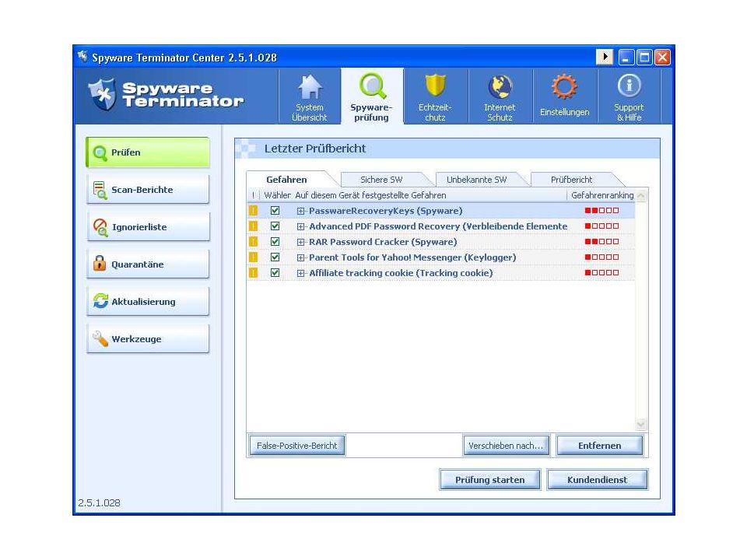Click the False-Positive-Bericht button
This screenshot has height=560, width=747.
coord(297,446)
